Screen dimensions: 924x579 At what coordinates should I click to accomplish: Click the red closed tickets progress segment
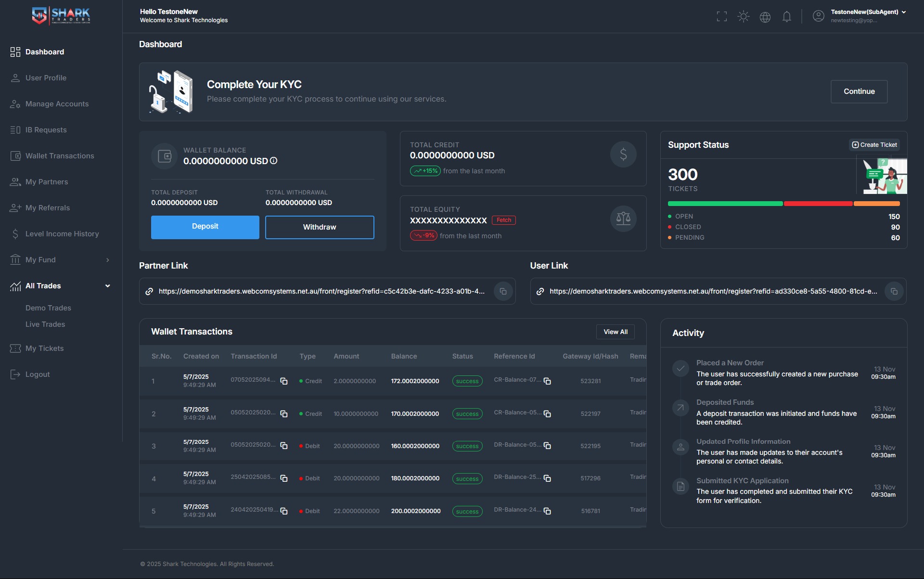[x=818, y=204]
